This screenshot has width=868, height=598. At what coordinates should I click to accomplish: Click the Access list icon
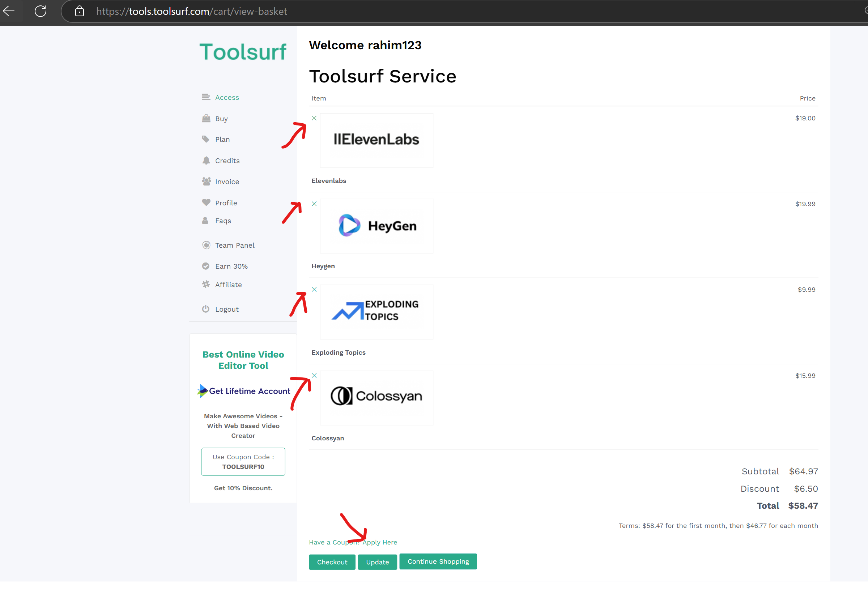pyautogui.click(x=206, y=97)
